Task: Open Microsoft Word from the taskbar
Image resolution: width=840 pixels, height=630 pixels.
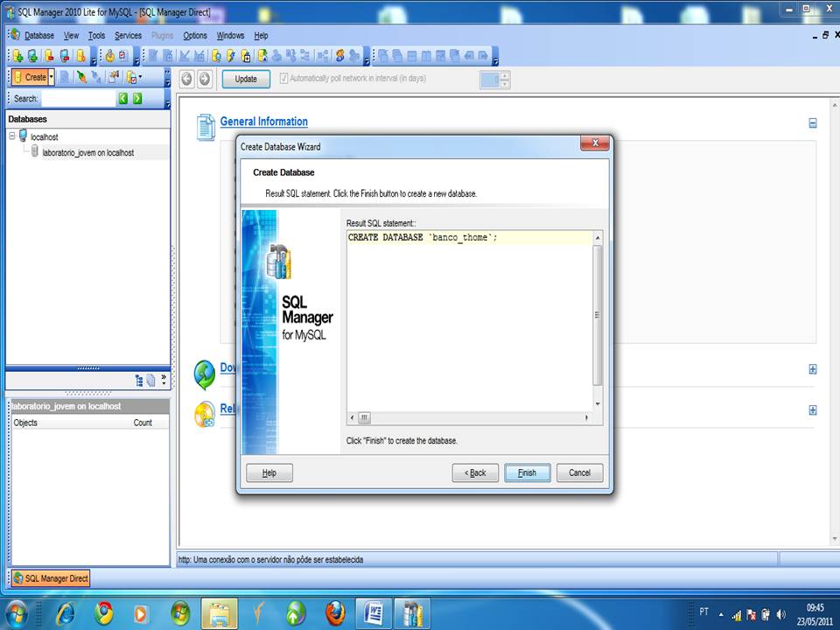Action: [x=374, y=613]
